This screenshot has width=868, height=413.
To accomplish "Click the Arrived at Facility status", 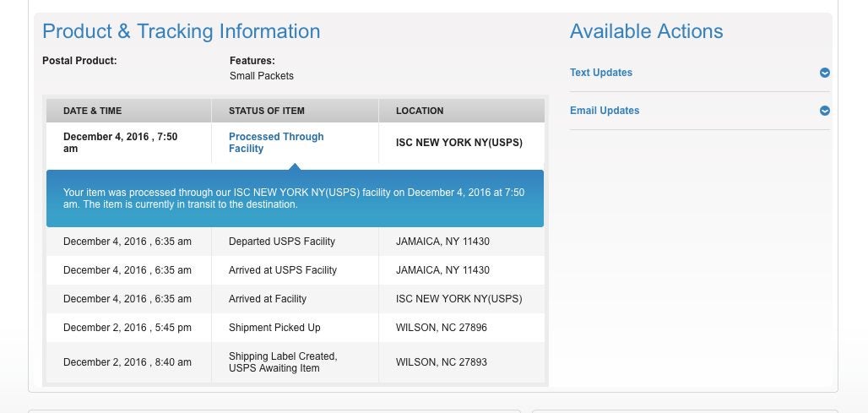I will (x=268, y=299).
